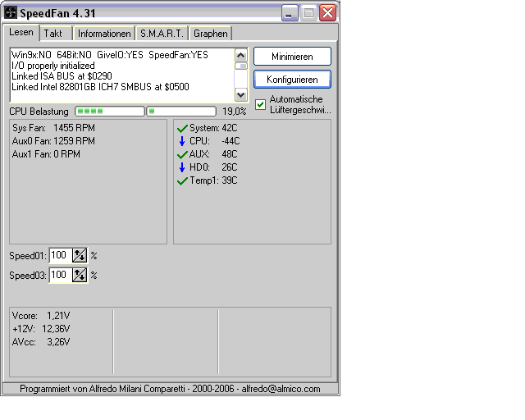The width and height of the screenshot is (525, 420).
Task: Click the second CPU Belastung progress bar
Action: coord(181,112)
